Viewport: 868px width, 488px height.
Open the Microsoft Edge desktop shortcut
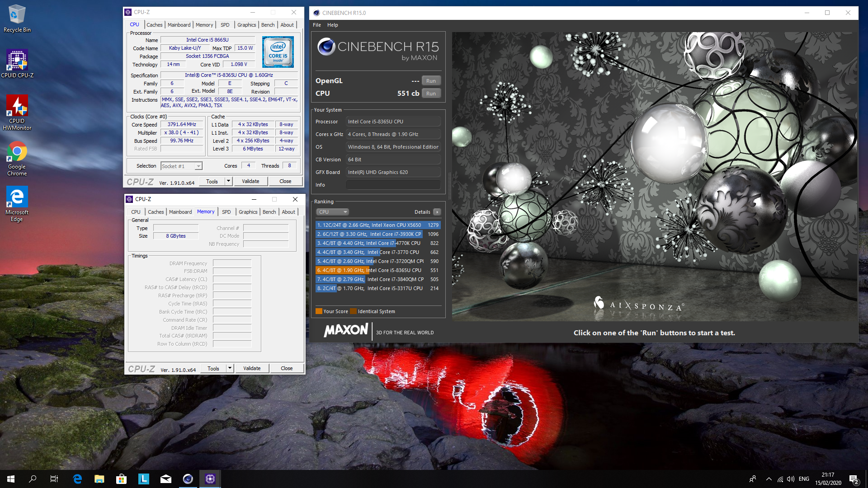[x=17, y=204]
